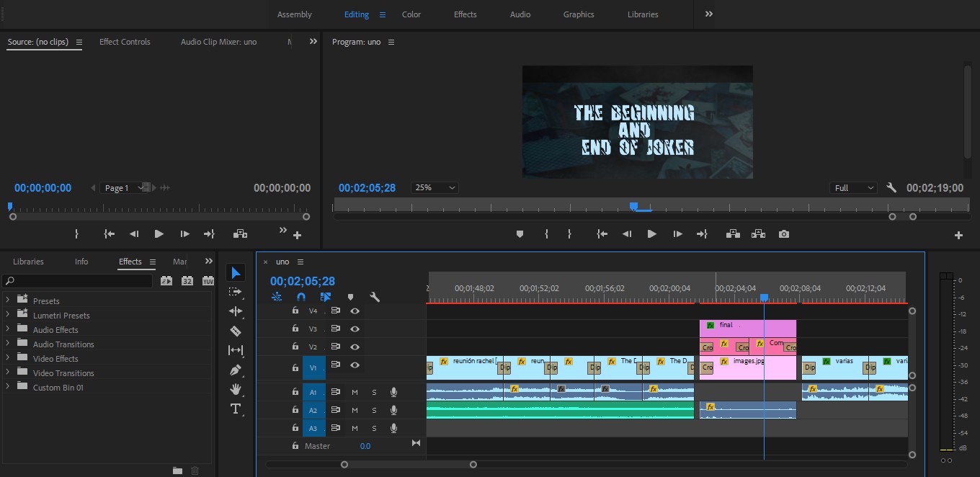Step back one frame in Program monitor
The width and height of the screenshot is (980, 477).
pyautogui.click(x=626, y=234)
